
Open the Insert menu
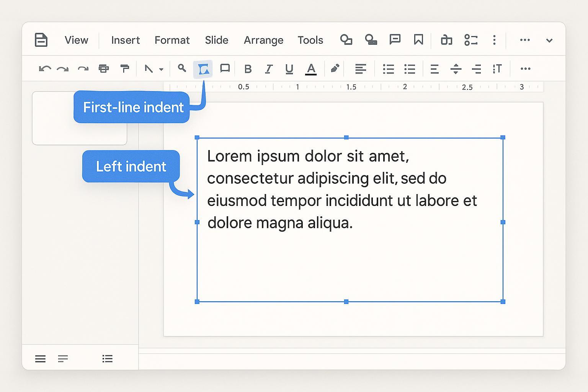[x=125, y=40]
